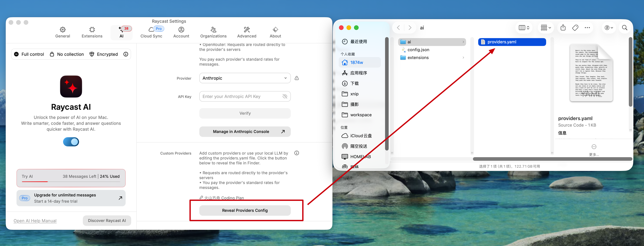Click Finder sidebar vertical scrollbar

(x=387, y=94)
